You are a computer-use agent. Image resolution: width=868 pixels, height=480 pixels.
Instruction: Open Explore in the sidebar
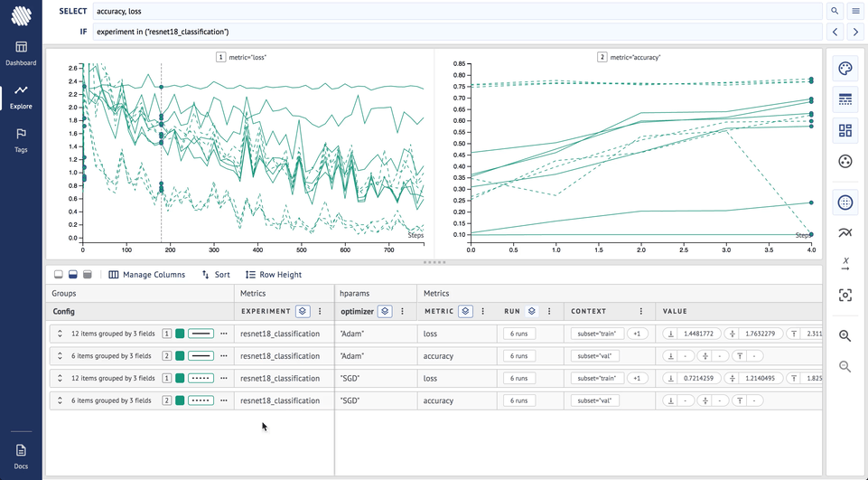(21, 97)
